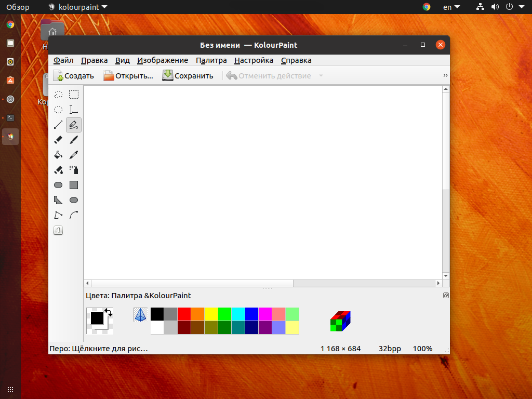Select the Brush tool
This screenshot has width=532, height=399.
pyautogui.click(x=74, y=140)
